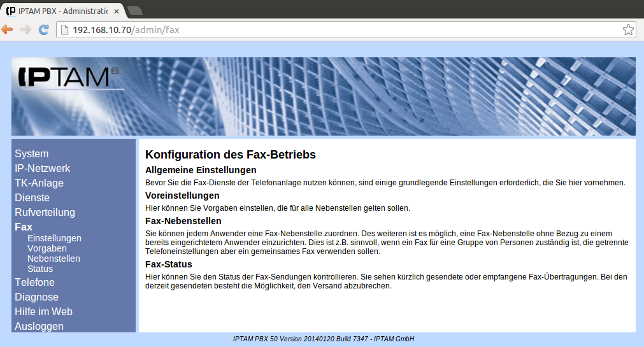
Task: Open the Telefone sidebar section
Action: [35, 282]
